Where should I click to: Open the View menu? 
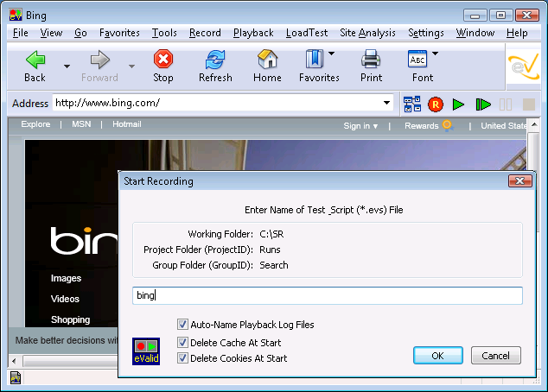[x=51, y=33]
